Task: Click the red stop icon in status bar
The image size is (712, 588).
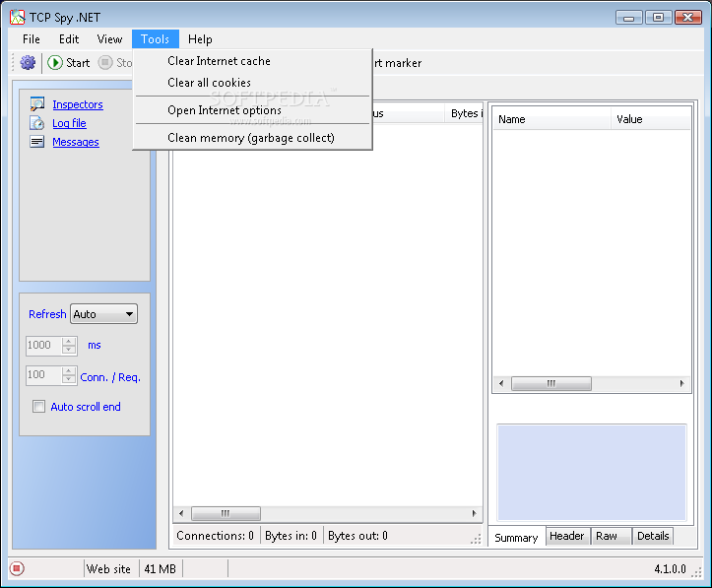Action: click(x=17, y=568)
